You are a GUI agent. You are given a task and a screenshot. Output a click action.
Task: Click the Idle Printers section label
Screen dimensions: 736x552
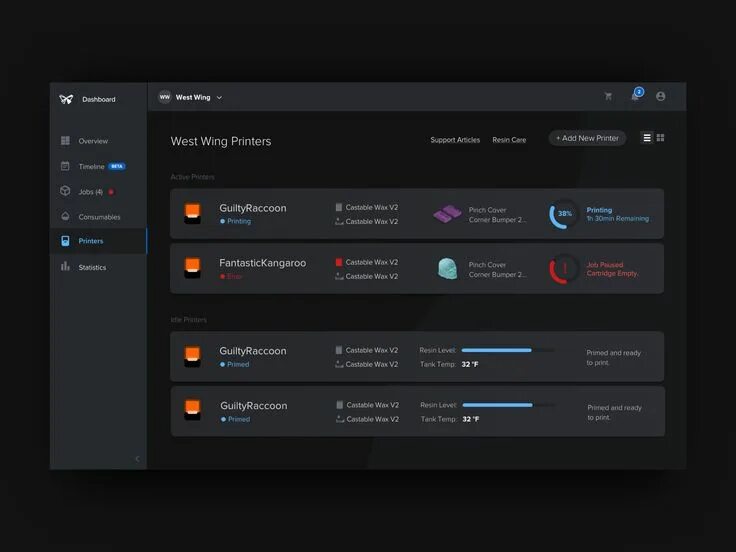(189, 320)
